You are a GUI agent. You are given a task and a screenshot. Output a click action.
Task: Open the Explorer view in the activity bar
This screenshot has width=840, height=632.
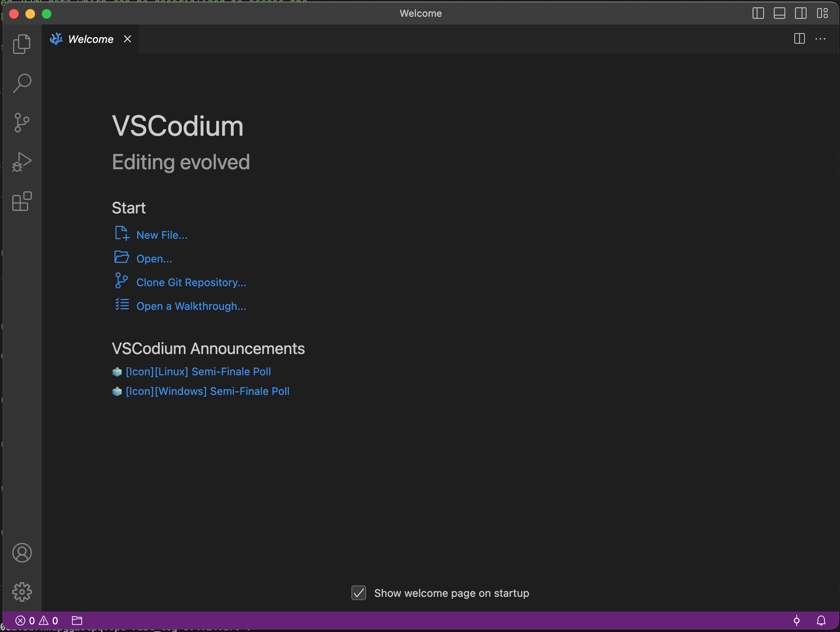point(22,44)
